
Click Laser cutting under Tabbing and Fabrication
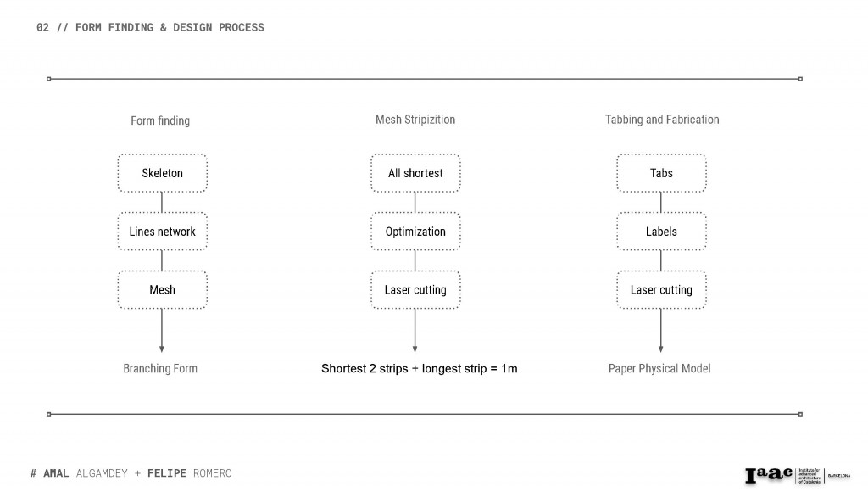coord(661,290)
